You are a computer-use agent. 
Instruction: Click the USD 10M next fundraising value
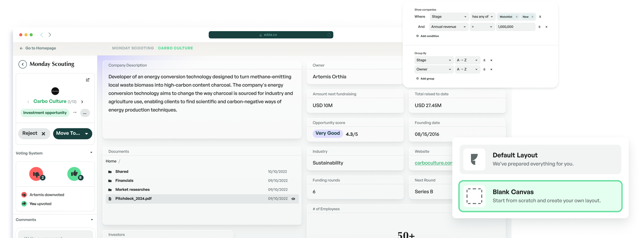click(x=323, y=106)
